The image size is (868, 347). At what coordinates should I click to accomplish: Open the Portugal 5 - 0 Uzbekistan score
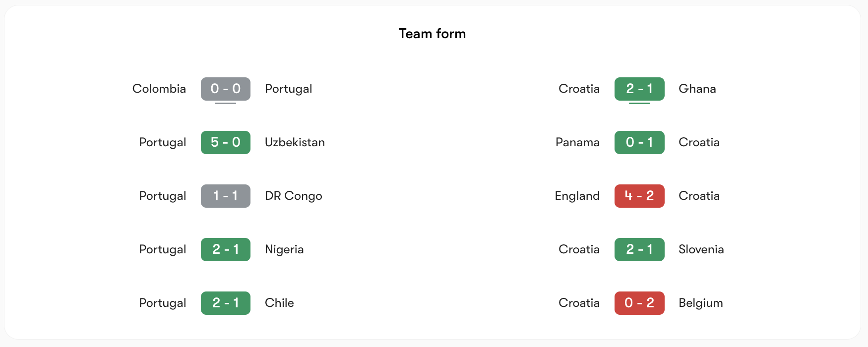pyautogui.click(x=226, y=142)
